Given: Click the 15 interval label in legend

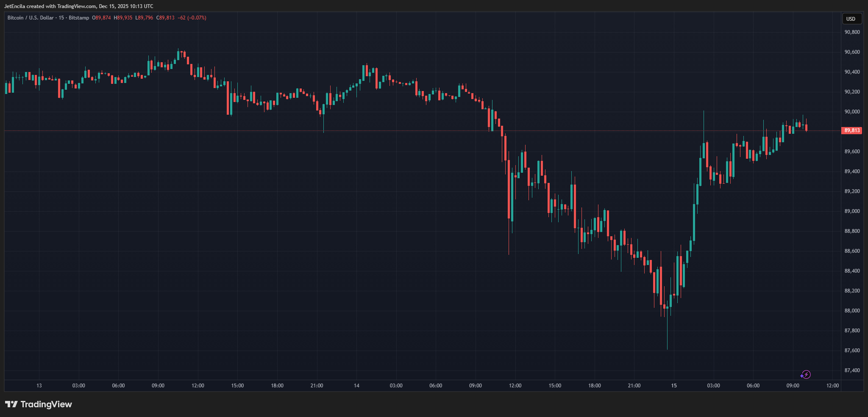Looking at the screenshot, I should 61,18.
